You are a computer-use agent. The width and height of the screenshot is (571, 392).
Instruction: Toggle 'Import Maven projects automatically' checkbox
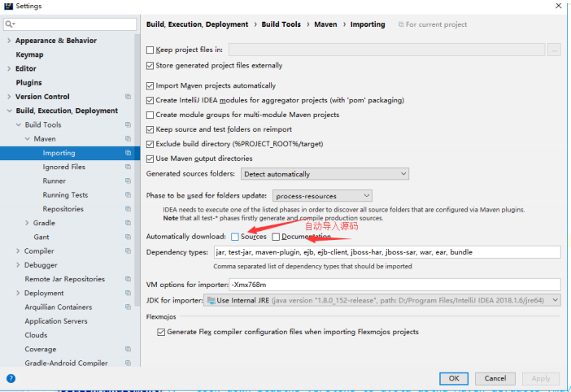tap(150, 85)
